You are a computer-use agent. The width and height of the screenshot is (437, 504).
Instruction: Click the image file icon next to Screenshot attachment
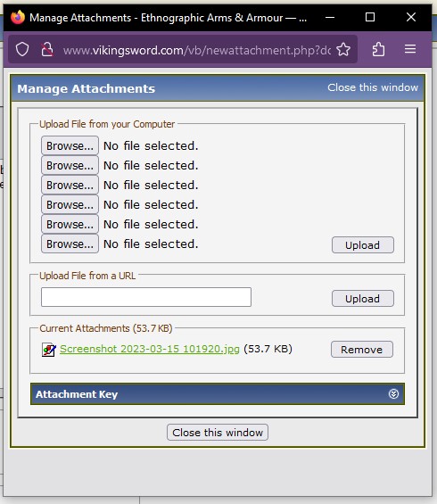49,350
